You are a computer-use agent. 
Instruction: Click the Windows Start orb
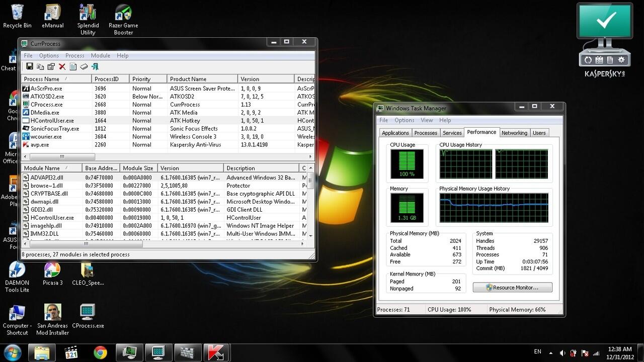13,352
